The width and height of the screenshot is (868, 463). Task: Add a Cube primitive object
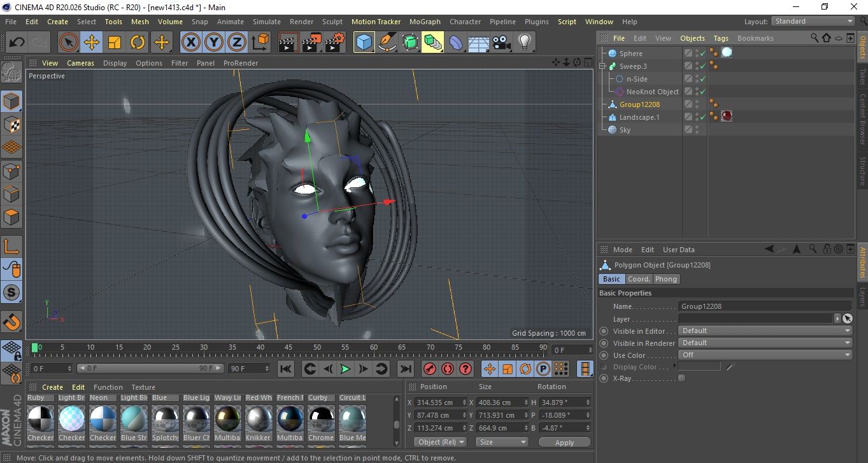[x=364, y=43]
